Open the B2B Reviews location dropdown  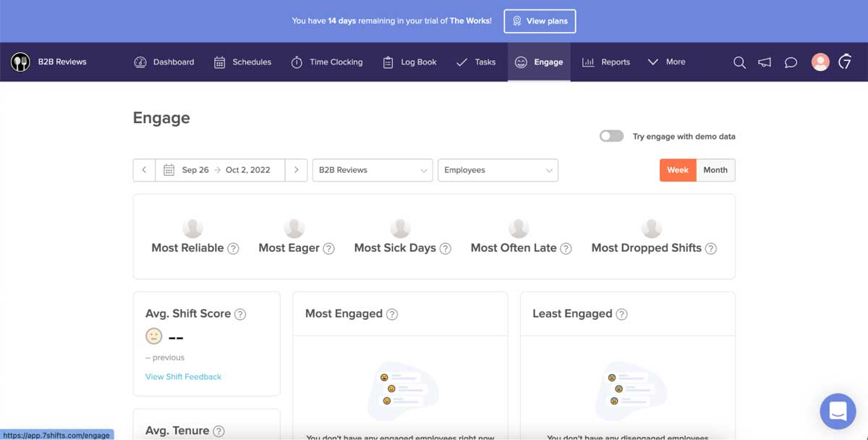tap(372, 169)
